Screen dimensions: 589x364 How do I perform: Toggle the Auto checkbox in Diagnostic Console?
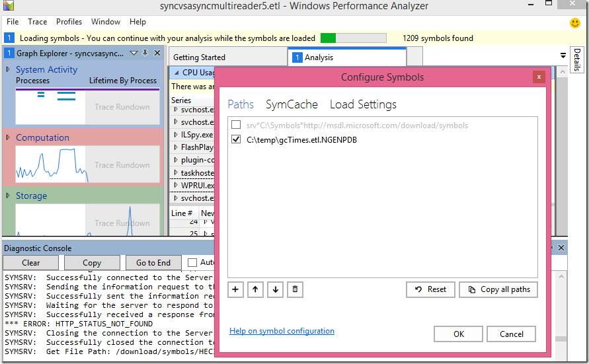[192, 263]
